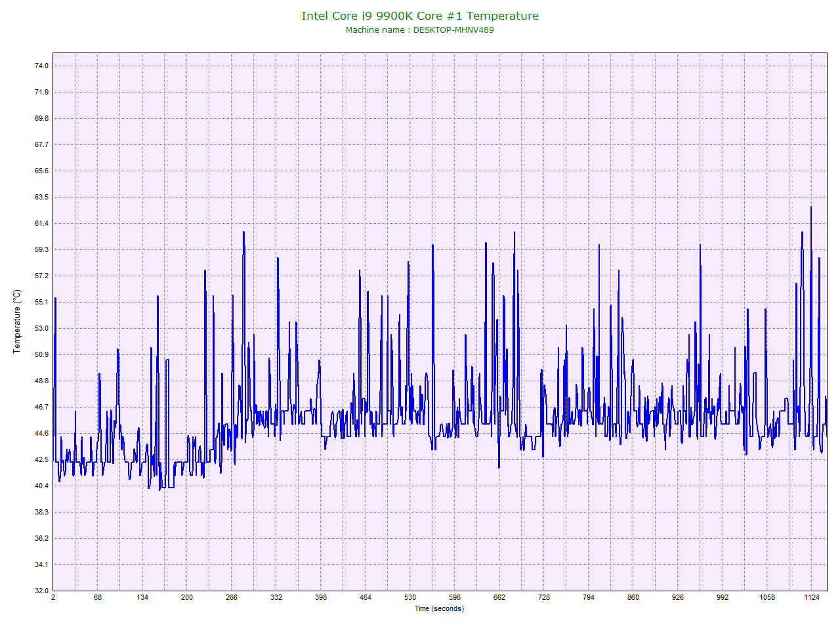840x630 pixels.
Task: Click the 332 seconds time axis label
Action: pyautogui.click(x=276, y=597)
